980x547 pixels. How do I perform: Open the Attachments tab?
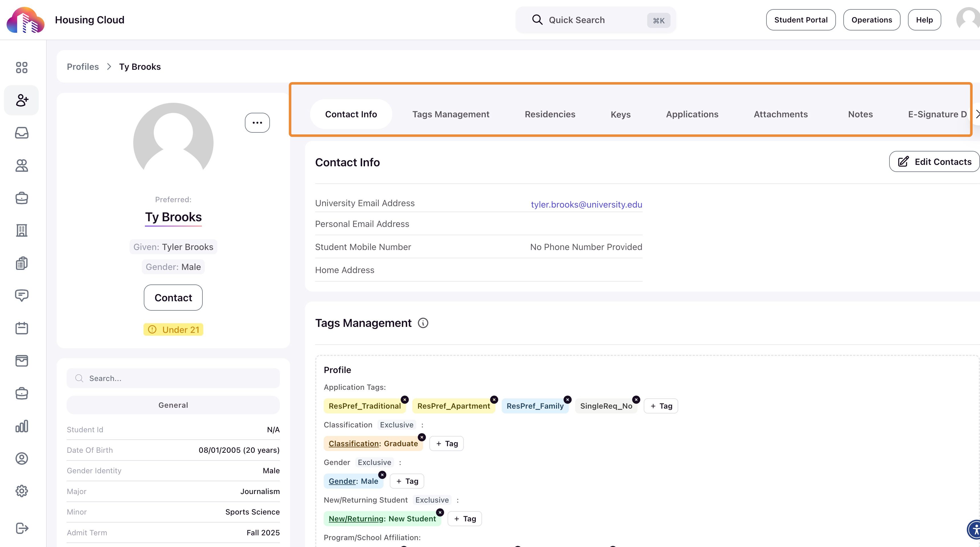point(781,114)
